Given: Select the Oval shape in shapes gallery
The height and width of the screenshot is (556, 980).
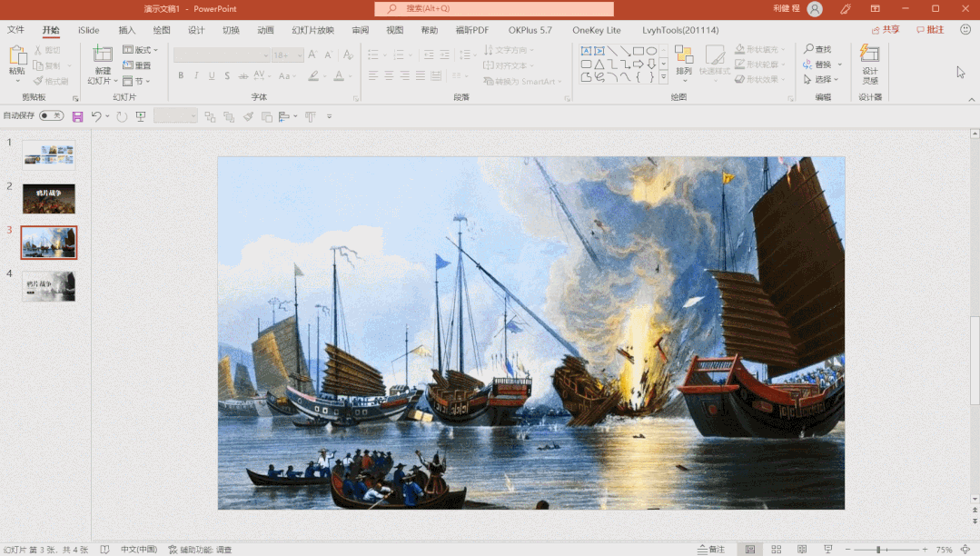Looking at the screenshot, I should pos(651,51).
